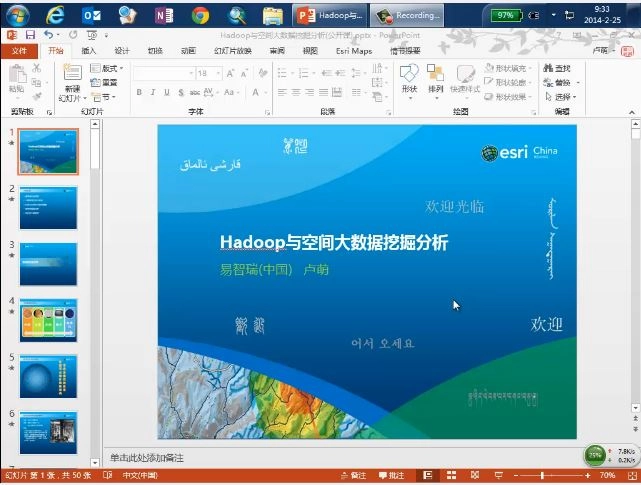Click the Chinese (China) language indicator
641x485 pixels.
(x=140, y=475)
